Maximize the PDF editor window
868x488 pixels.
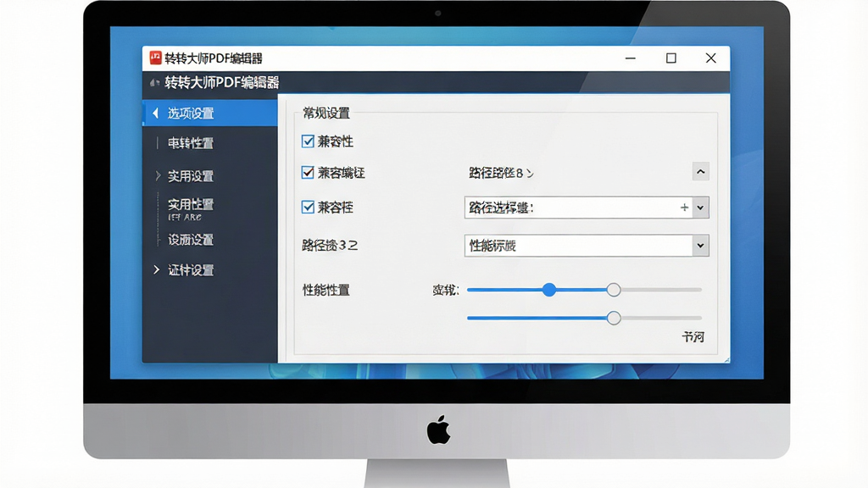tap(671, 58)
